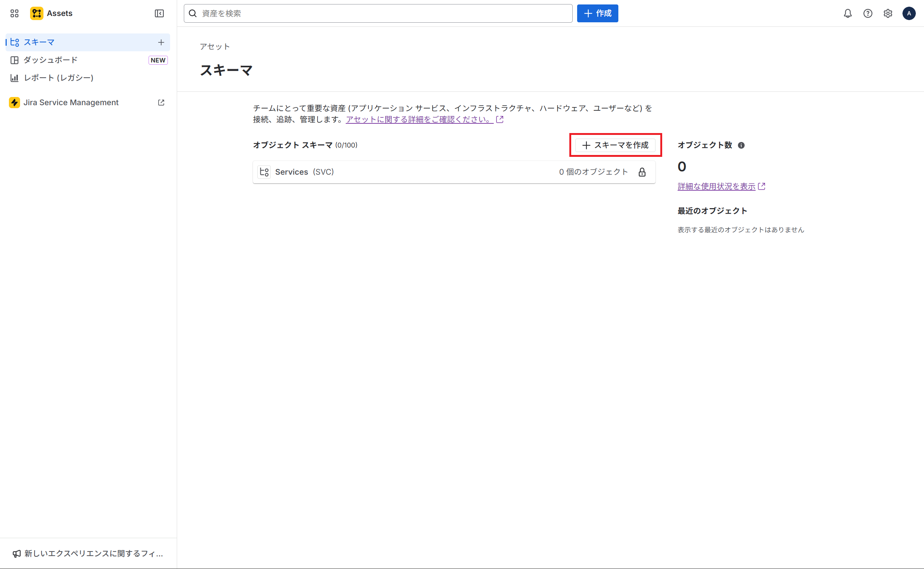Viewport: 924px width, 569px height.
Task: Open Jira Service Management link
Action: [71, 103]
